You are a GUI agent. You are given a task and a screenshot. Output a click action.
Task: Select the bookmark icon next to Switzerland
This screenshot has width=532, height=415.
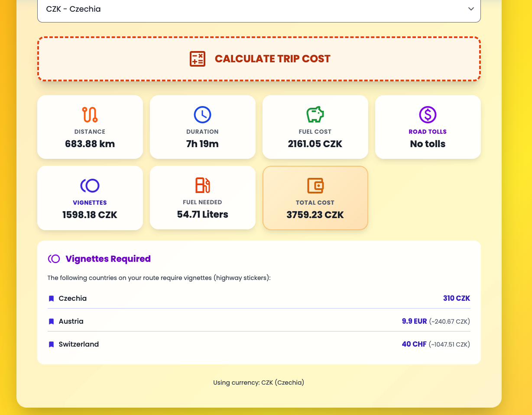51,344
